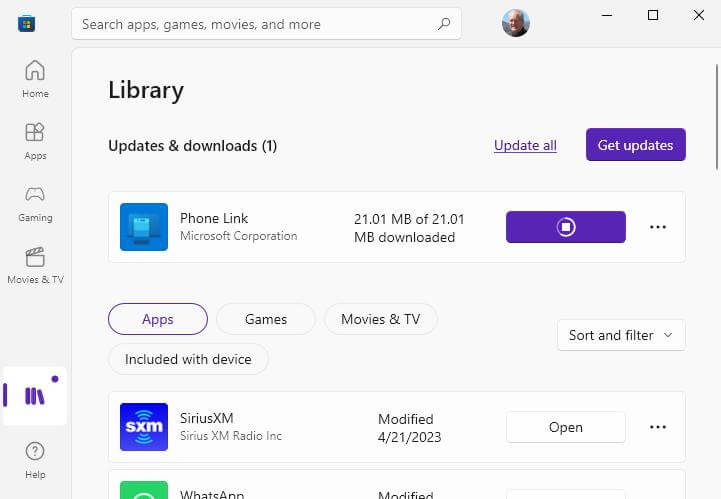
Task: Click the WhatsApp app icon
Action: [144, 490]
